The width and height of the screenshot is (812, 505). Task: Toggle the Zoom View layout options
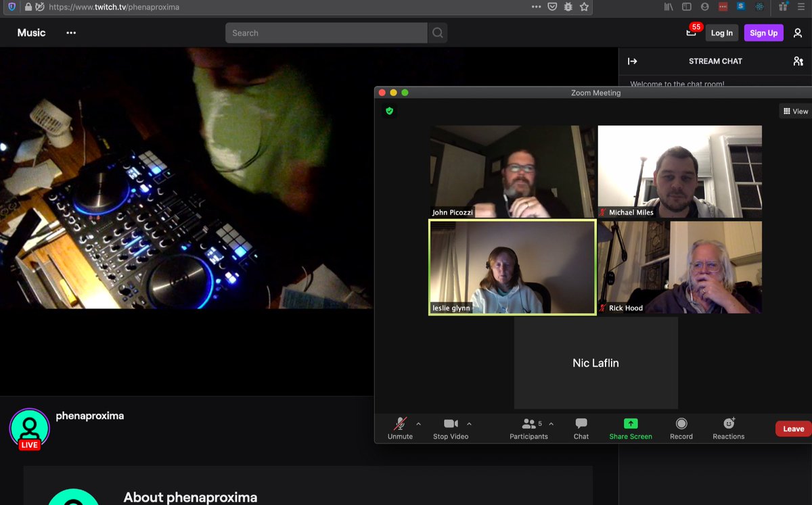tap(794, 111)
